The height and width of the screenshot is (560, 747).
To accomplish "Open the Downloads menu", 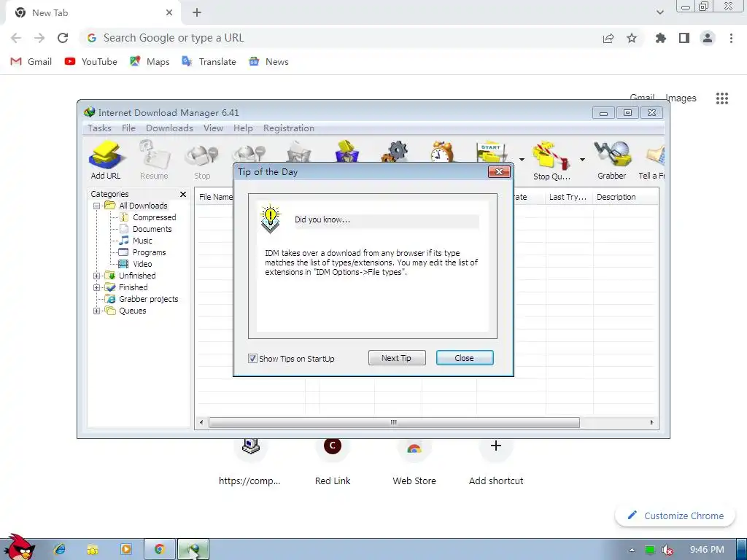I will pyautogui.click(x=169, y=128).
